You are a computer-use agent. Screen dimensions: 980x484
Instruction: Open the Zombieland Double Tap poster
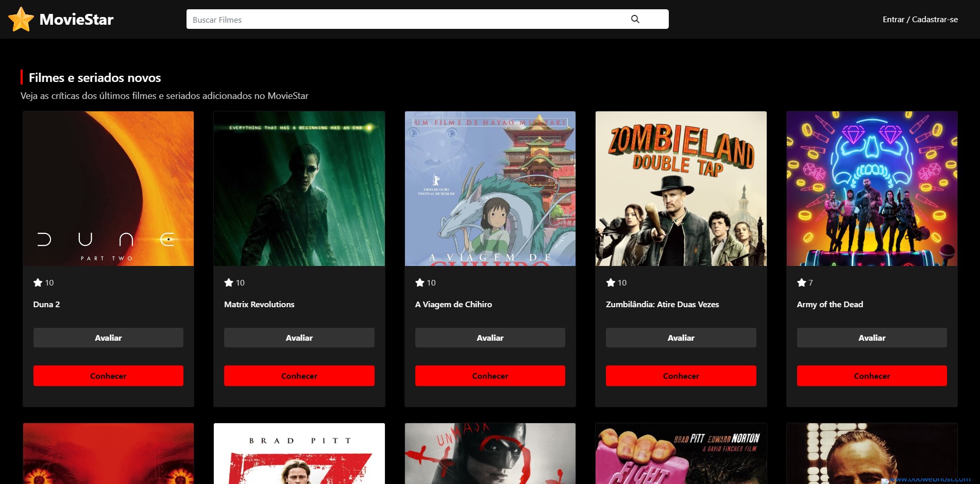(x=681, y=189)
